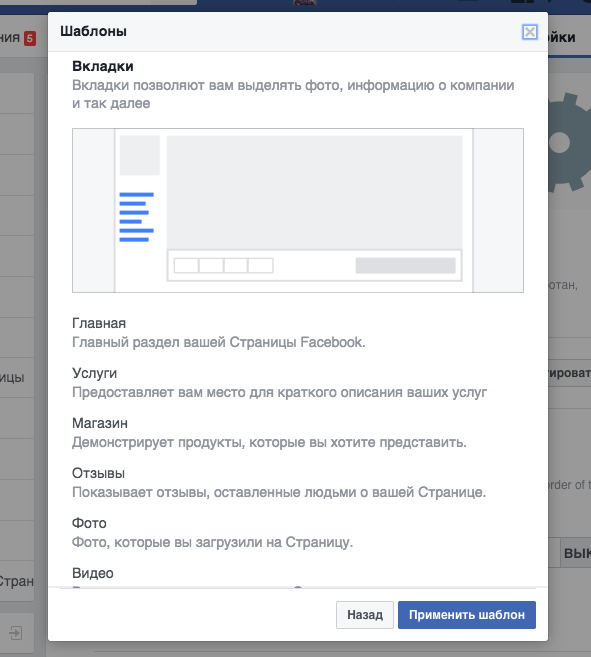Apply the template with Применить шаблон
The height and width of the screenshot is (657, 591).
[467, 615]
